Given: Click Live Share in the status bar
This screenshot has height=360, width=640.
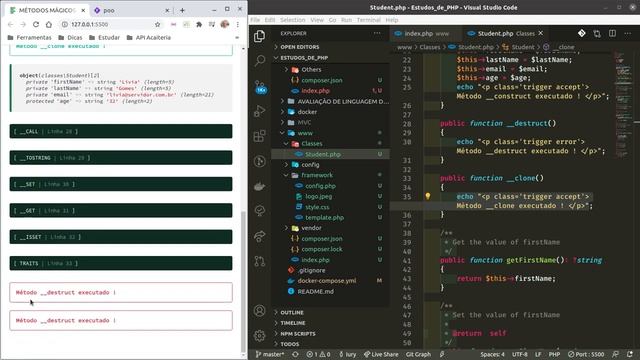Looking at the screenshot, I should [x=381, y=354].
